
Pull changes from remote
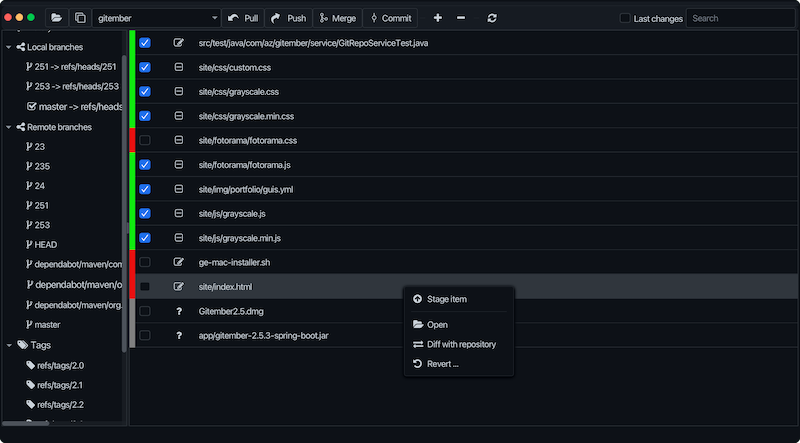[243, 18]
